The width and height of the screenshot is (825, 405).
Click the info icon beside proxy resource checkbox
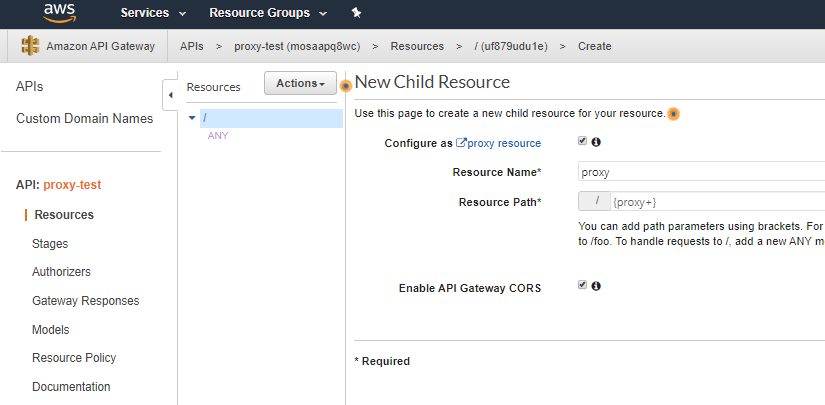pyautogui.click(x=596, y=142)
